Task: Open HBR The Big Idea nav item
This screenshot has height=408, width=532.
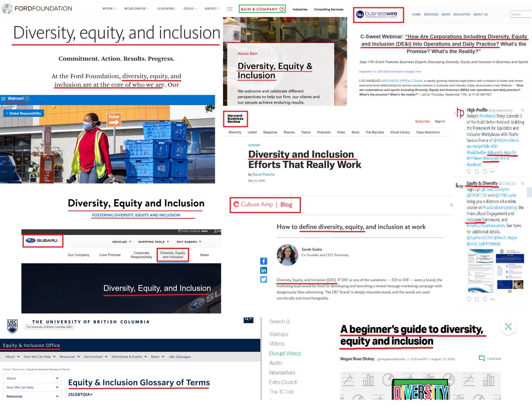Action: tap(375, 132)
